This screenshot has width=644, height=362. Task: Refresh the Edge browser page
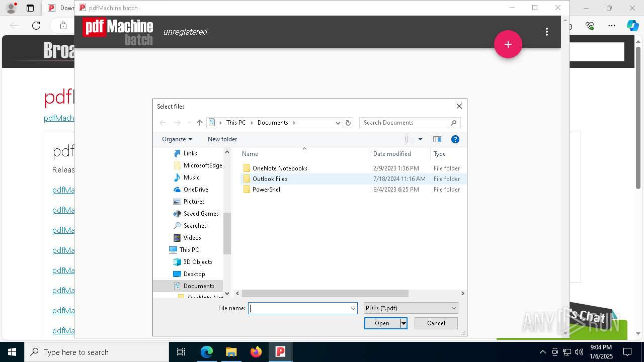point(36,26)
